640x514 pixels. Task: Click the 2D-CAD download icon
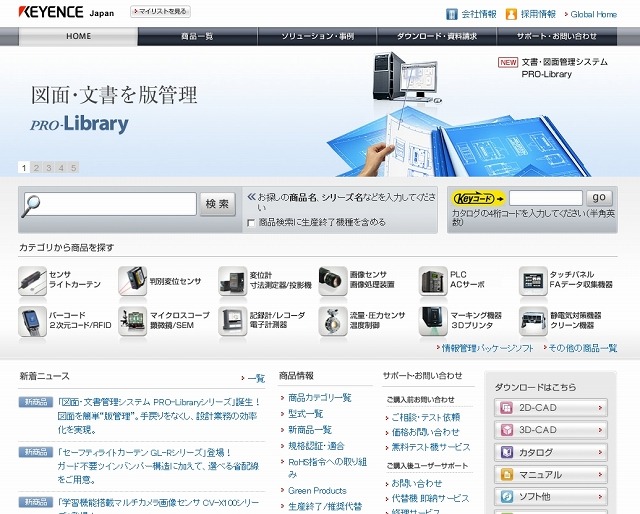pyautogui.click(x=507, y=407)
